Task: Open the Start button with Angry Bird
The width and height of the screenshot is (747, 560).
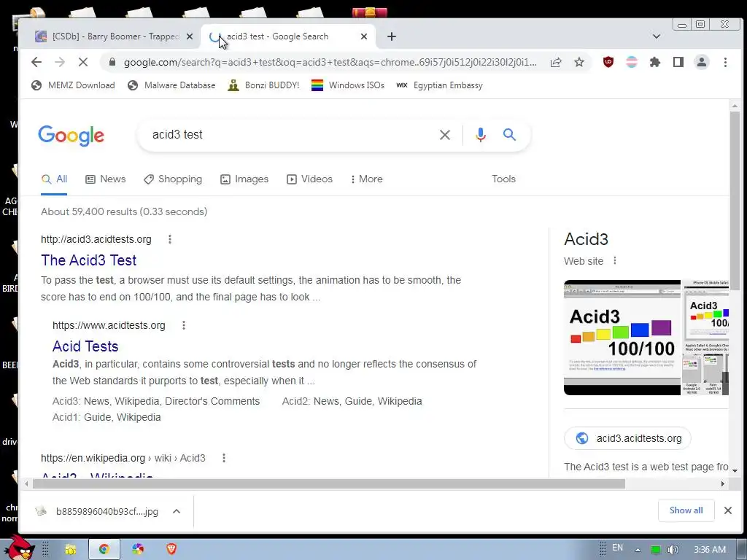Action: coord(19,548)
